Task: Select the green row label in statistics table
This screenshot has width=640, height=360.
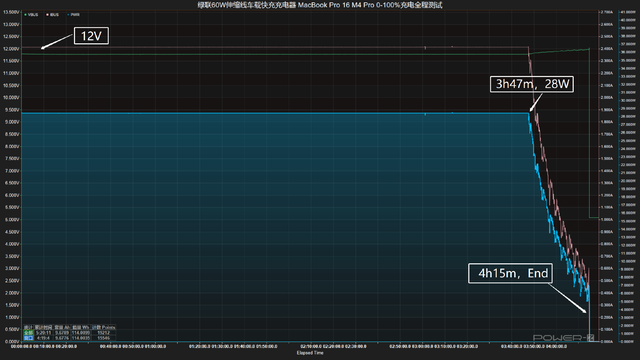Action: 28,333
